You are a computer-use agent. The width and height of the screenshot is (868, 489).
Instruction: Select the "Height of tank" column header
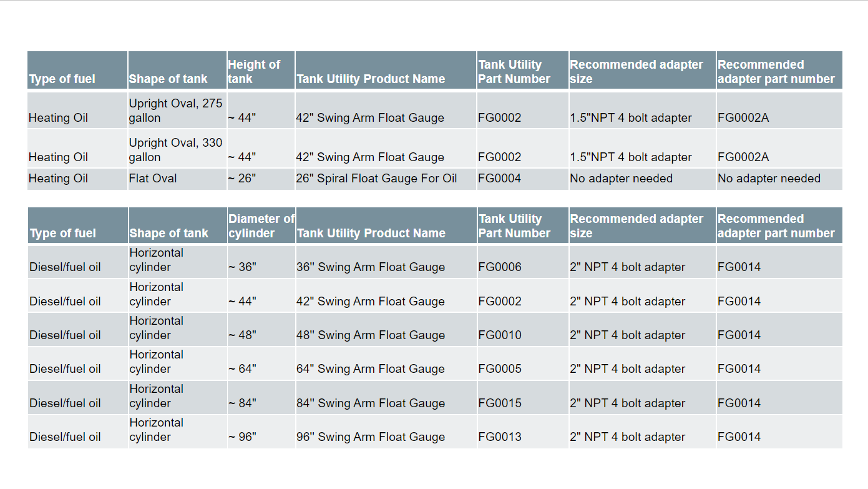tap(261, 70)
